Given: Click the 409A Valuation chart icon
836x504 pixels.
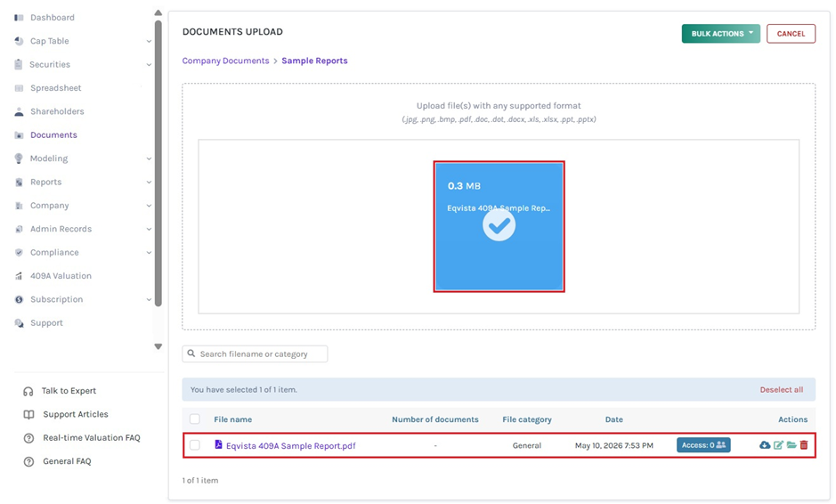Looking at the screenshot, I should point(19,276).
